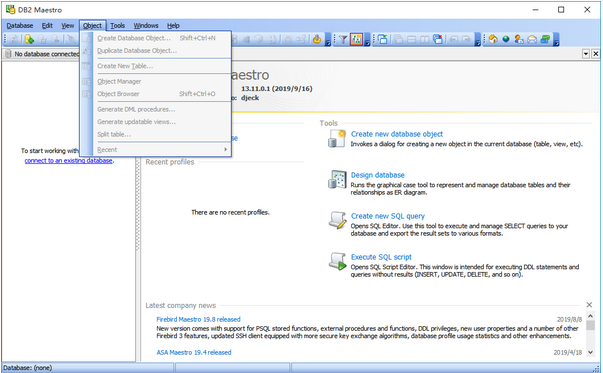Click the Design database icon
This screenshot has height=373, width=603.
click(338, 180)
